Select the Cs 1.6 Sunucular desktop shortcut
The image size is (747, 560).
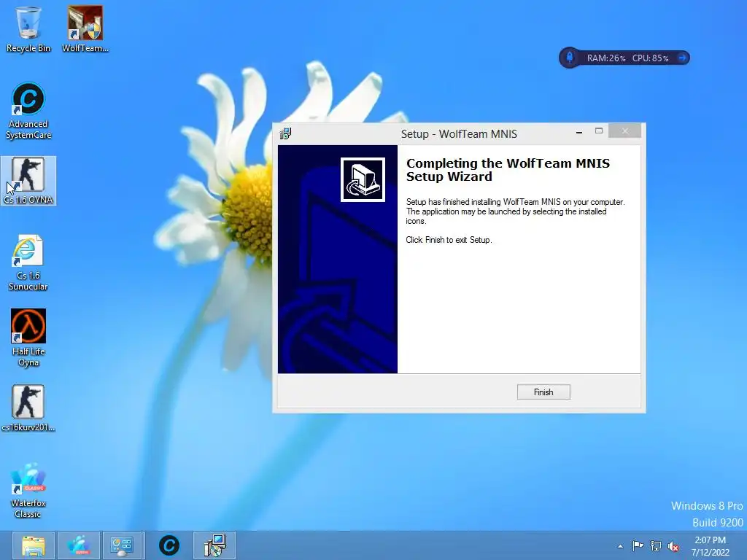click(28, 262)
